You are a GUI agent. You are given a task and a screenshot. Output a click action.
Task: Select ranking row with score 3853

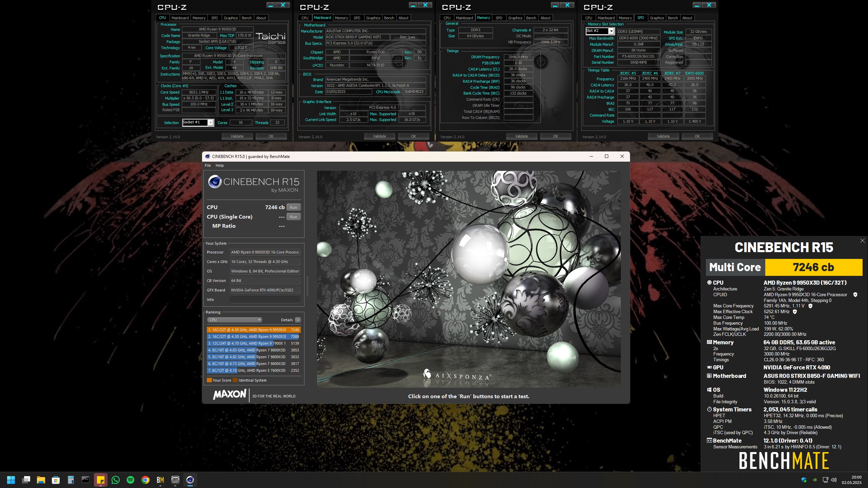tap(254, 350)
